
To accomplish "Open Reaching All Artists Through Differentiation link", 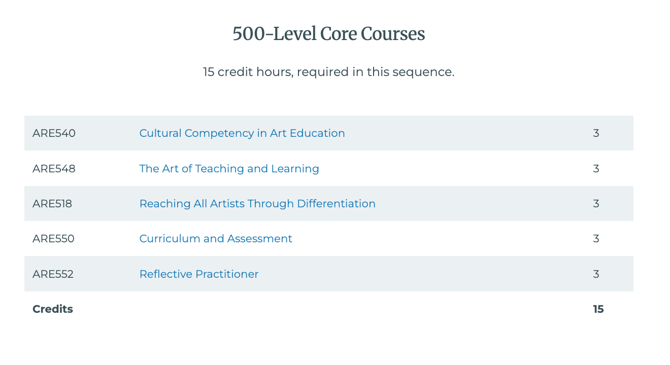I will [x=257, y=204].
